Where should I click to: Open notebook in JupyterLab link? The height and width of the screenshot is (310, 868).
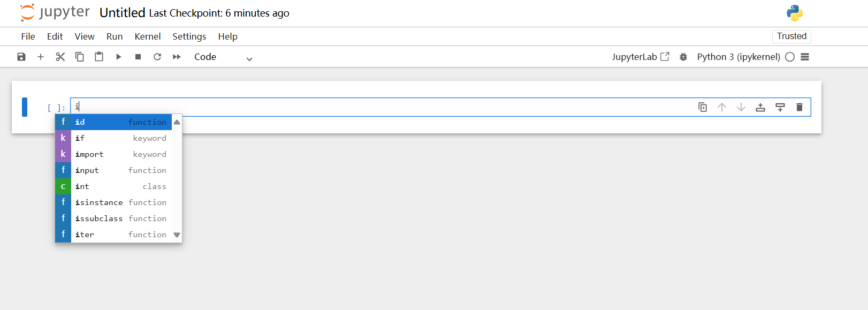[x=641, y=57]
